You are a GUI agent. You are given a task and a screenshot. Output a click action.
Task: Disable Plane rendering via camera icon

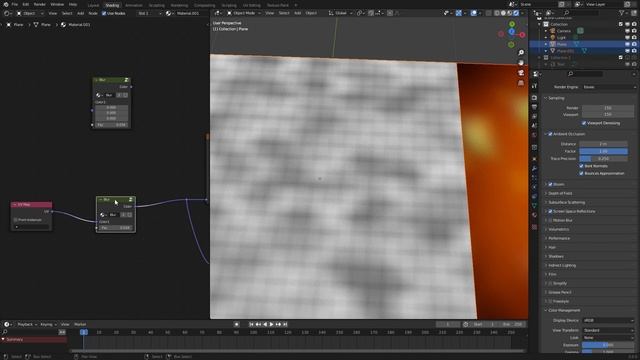pos(634,44)
